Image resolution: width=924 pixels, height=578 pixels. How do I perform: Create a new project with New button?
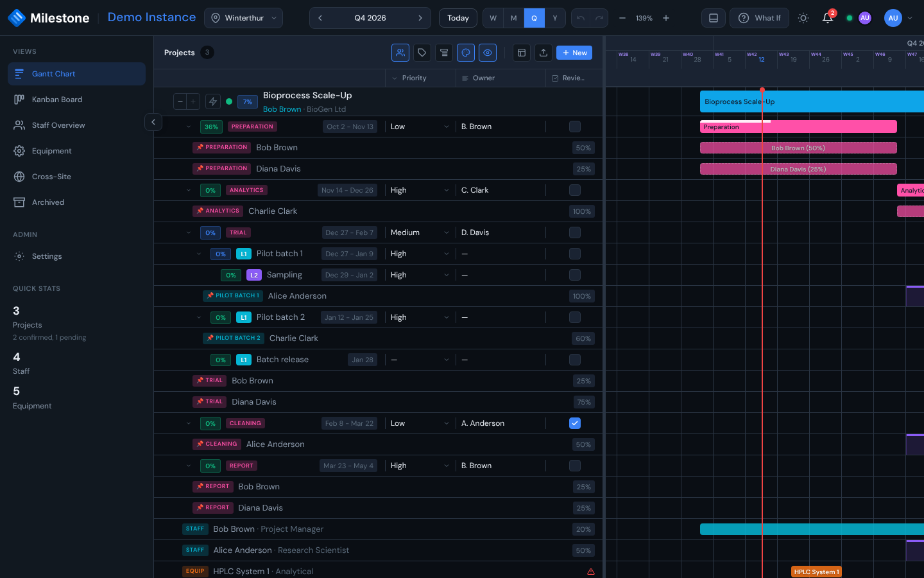tap(574, 53)
